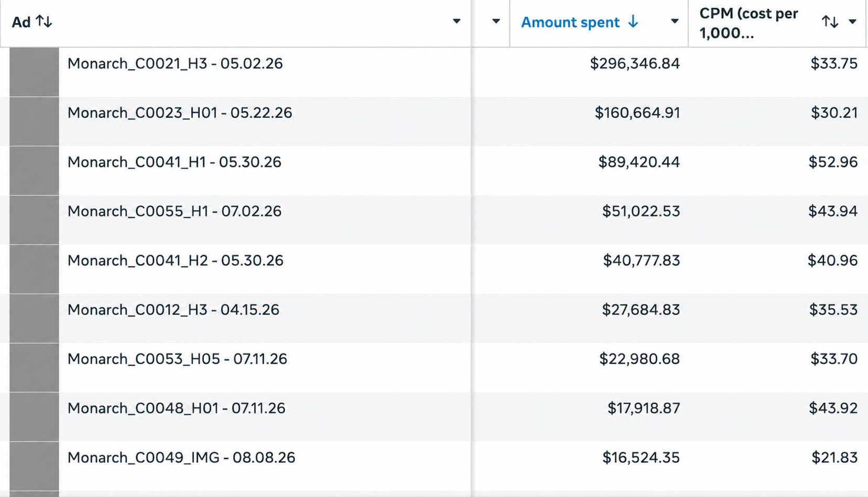
Task: Open thumbnail for Monarch_C0021_H3 ad
Action: tap(34, 72)
